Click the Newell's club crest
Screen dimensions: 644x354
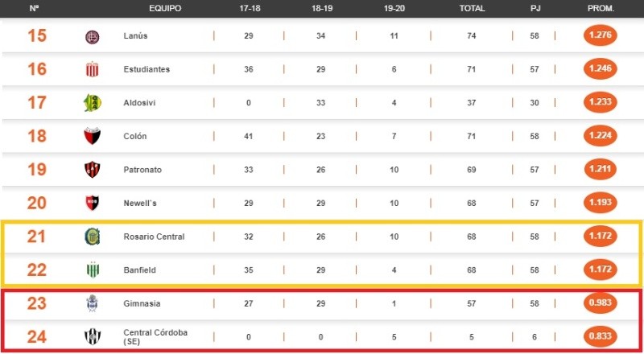click(x=92, y=203)
